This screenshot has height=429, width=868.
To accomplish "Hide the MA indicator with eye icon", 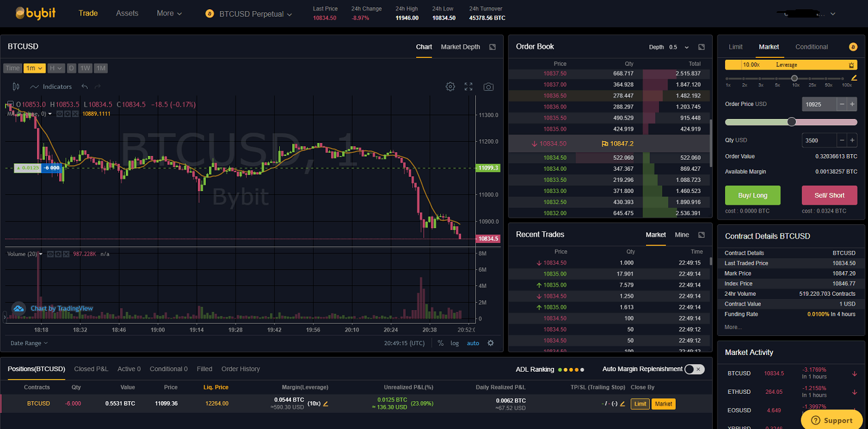I will point(60,113).
